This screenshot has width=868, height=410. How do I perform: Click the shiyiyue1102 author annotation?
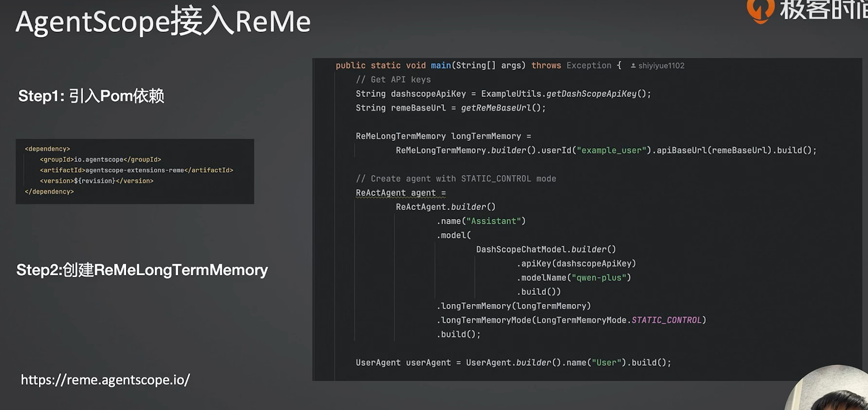point(661,66)
